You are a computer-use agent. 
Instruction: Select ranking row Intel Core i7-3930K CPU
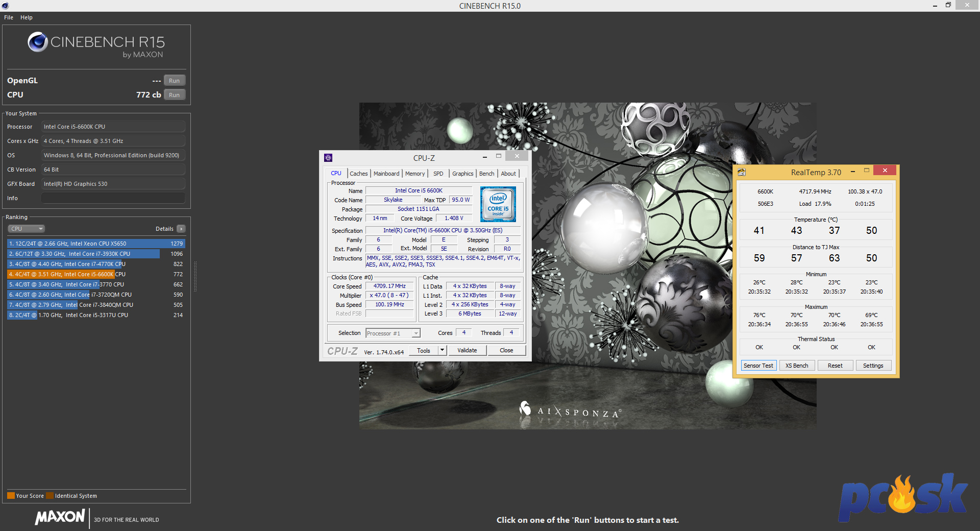(96, 254)
